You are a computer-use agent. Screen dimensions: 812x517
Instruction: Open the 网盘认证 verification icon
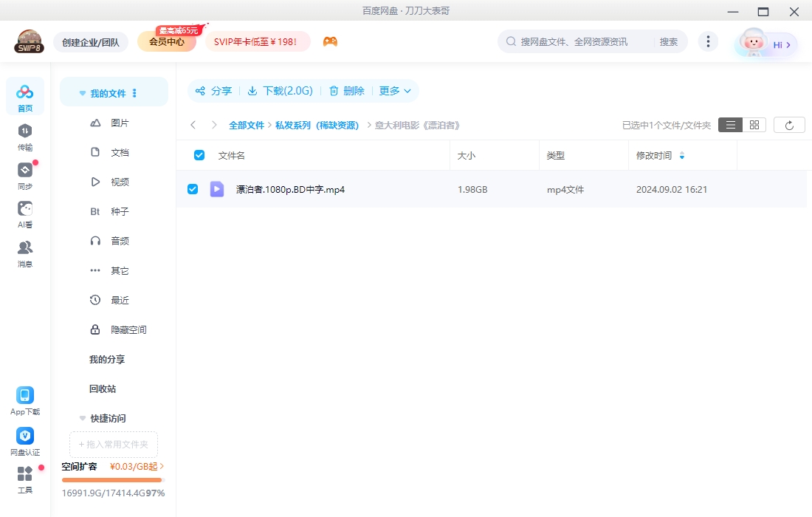pyautogui.click(x=25, y=436)
